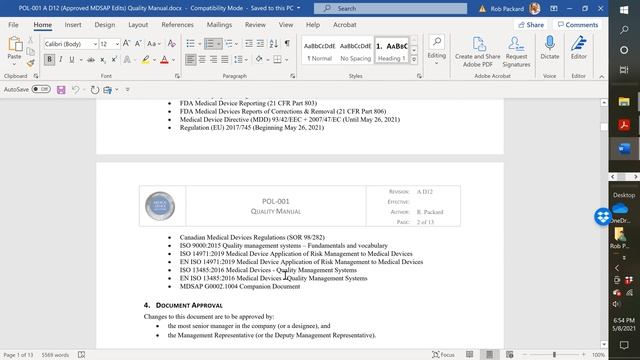Viewport: 640px width, 360px height.
Task: Click the Cut scissors icon
Action: point(30,40)
